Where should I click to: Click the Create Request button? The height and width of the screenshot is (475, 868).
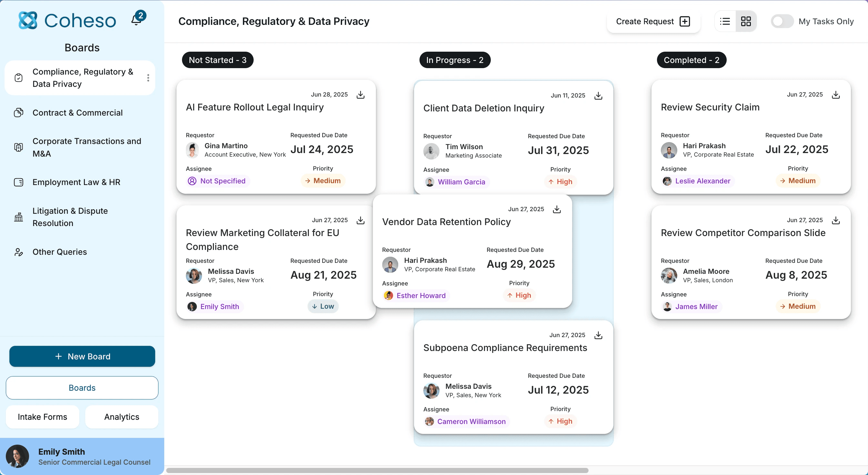point(653,21)
